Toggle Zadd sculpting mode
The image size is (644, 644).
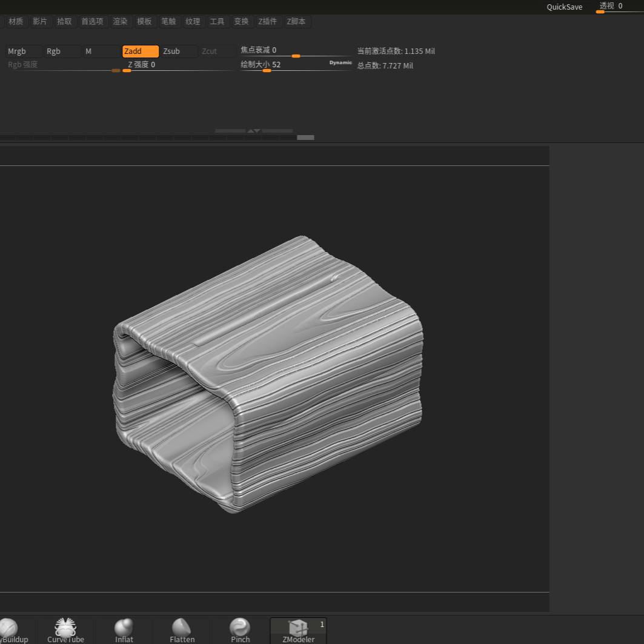141,51
